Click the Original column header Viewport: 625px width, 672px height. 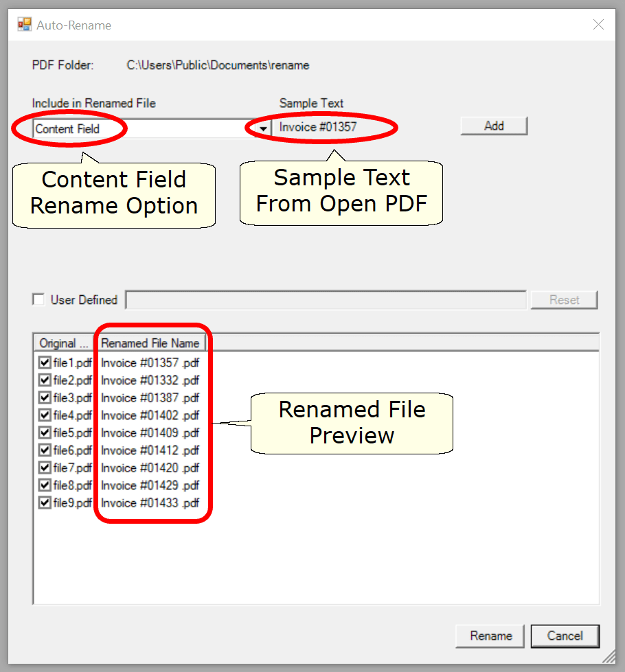63,343
